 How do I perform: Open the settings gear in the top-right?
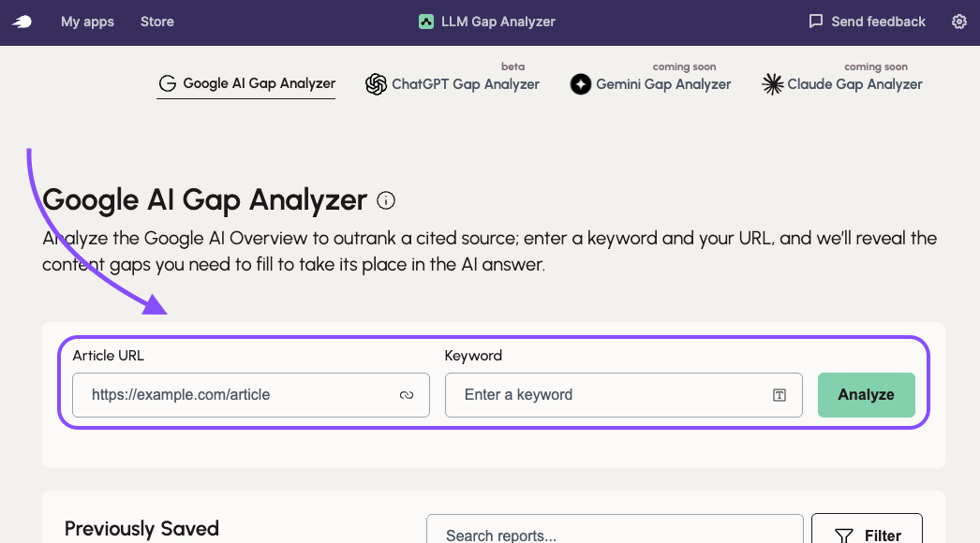[x=958, y=21]
